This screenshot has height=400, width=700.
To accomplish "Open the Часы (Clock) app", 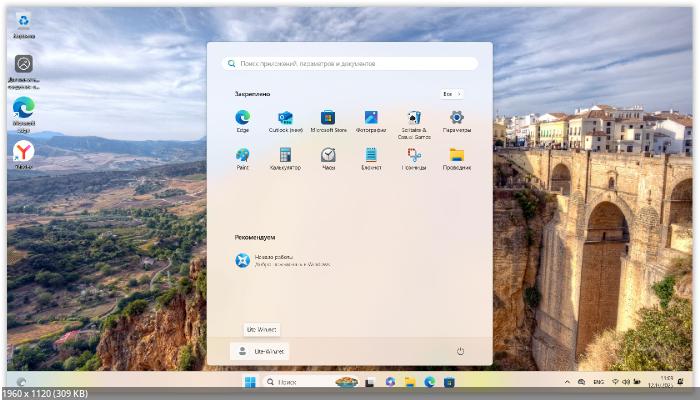I will pyautogui.click(x=328, y=155).
